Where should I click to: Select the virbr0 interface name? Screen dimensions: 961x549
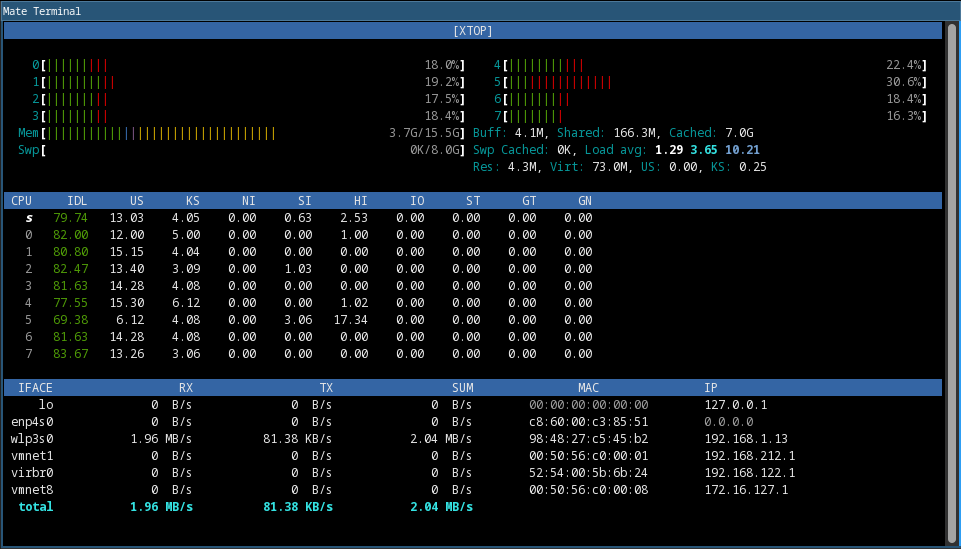(x=32, y=473)
